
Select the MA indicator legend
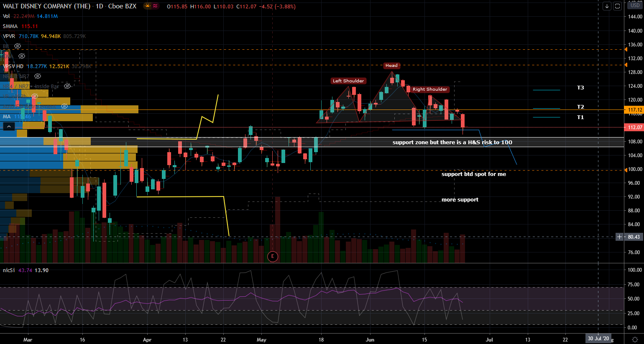pos(7,117)
